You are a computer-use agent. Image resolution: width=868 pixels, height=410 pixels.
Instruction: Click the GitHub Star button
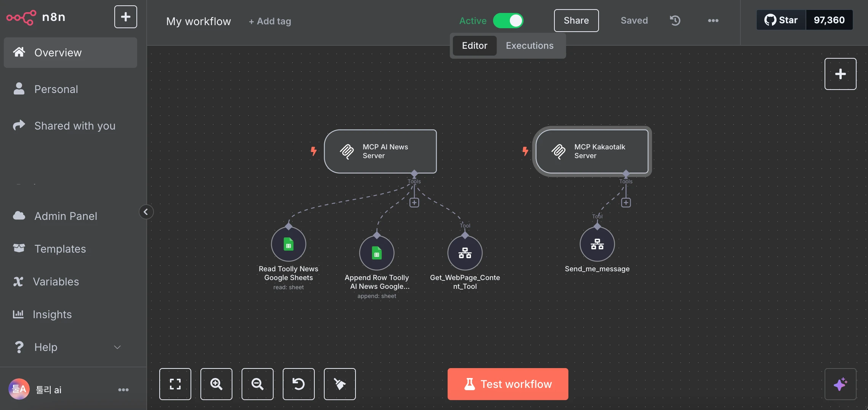(x=781, y=20)
